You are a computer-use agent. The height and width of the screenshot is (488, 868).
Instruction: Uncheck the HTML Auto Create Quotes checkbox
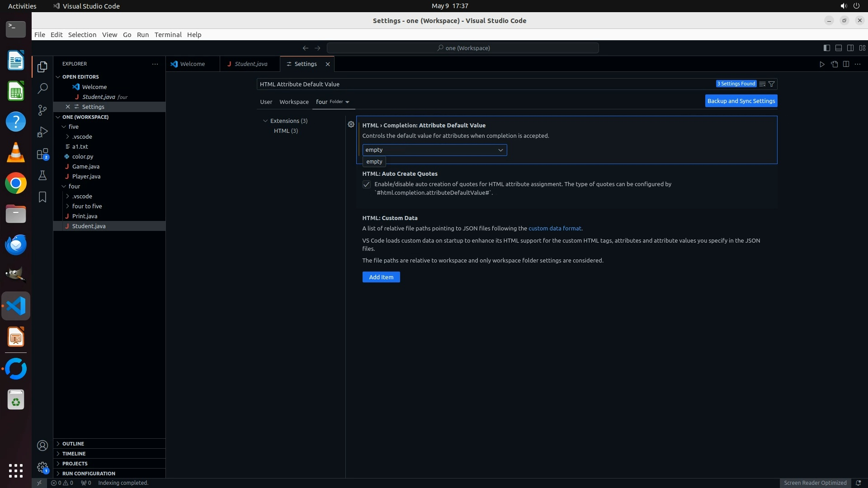[x=367, y=184]
